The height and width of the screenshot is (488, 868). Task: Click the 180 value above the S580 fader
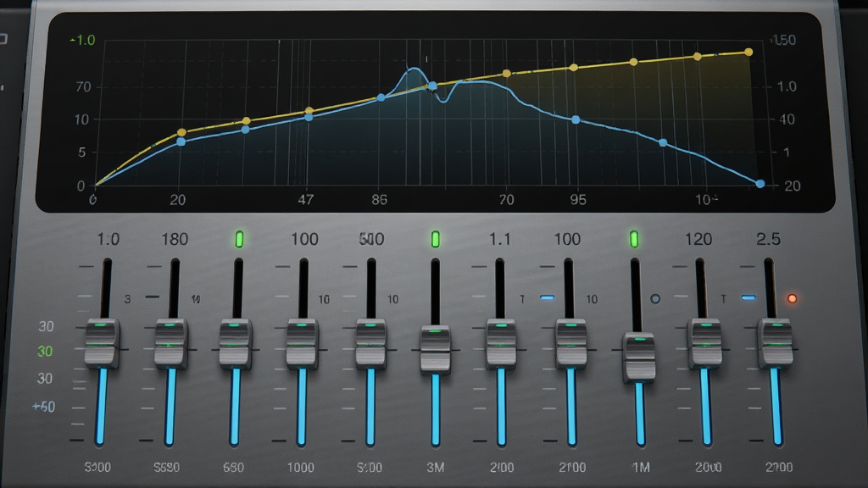click(175, 239)
